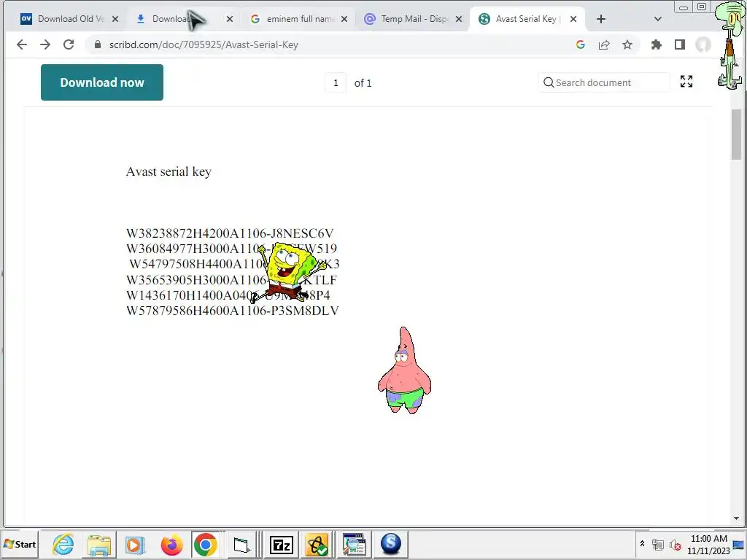This screenshot has height=560, width=747.
Task: Click the page scrollbar thumb
Action: 737,135
